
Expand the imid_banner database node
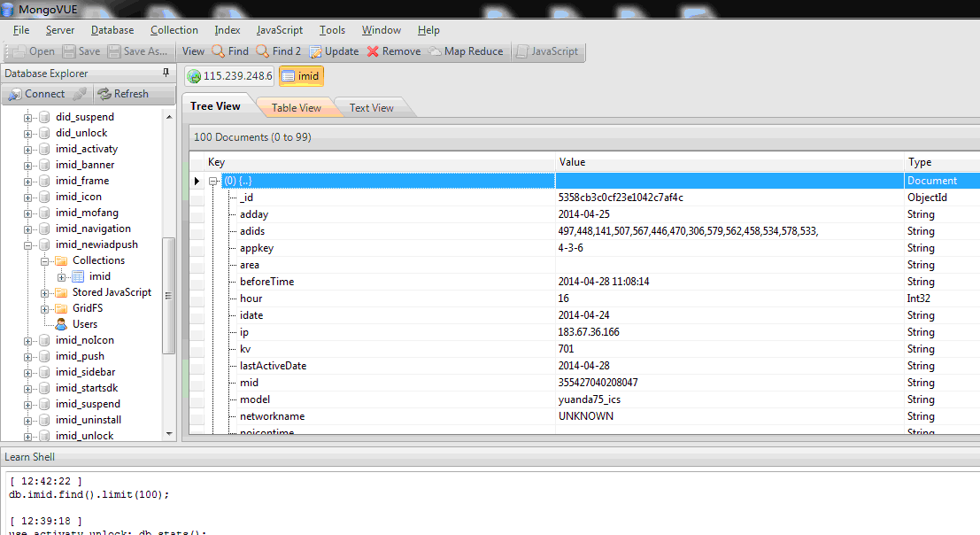(27, 166)
